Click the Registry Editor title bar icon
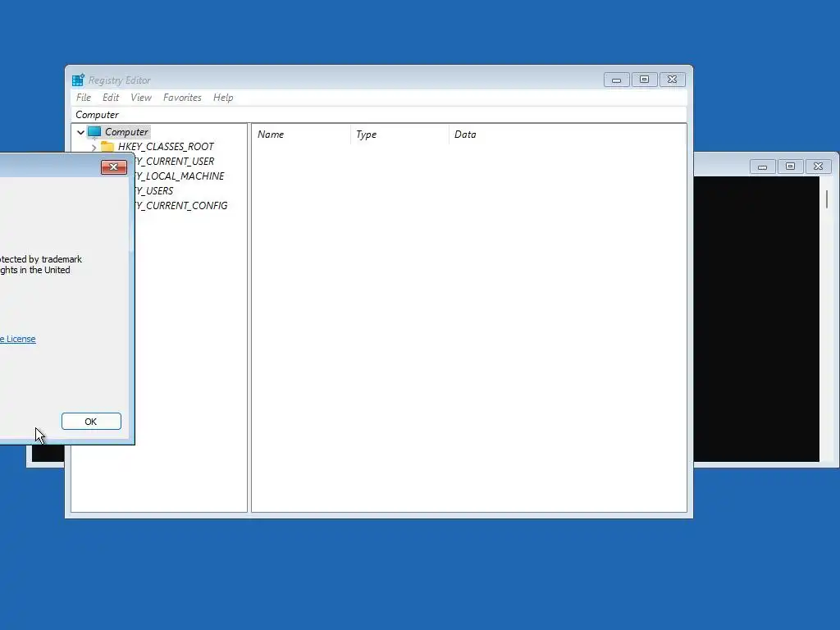Viewport: 840px width, 630px height. 78,80
